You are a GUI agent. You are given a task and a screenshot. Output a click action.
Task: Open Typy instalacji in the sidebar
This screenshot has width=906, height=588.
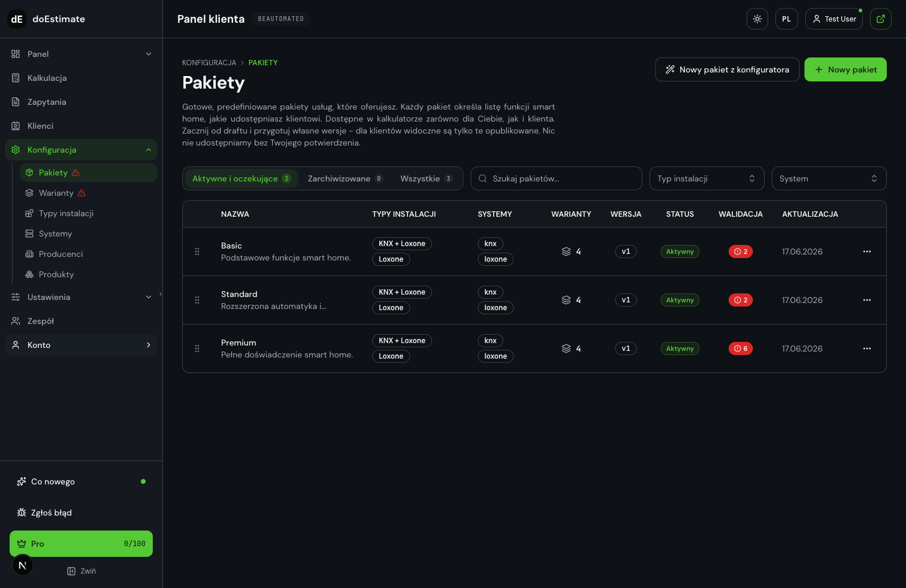[x=89, y=213]
